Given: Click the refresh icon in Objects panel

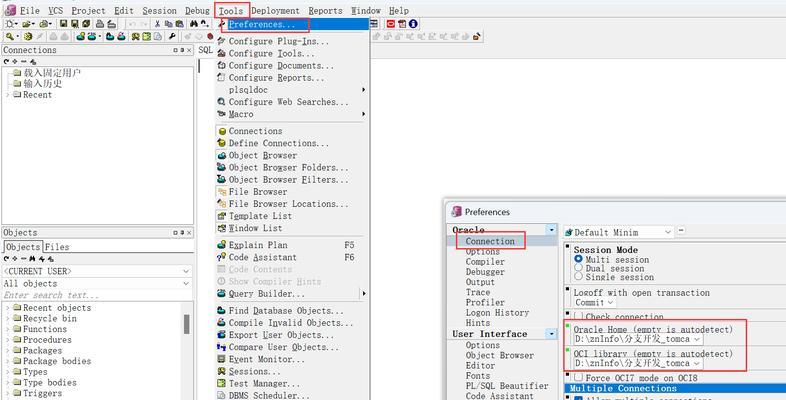Looking at the screenshot, I should [x=7, y=259].
